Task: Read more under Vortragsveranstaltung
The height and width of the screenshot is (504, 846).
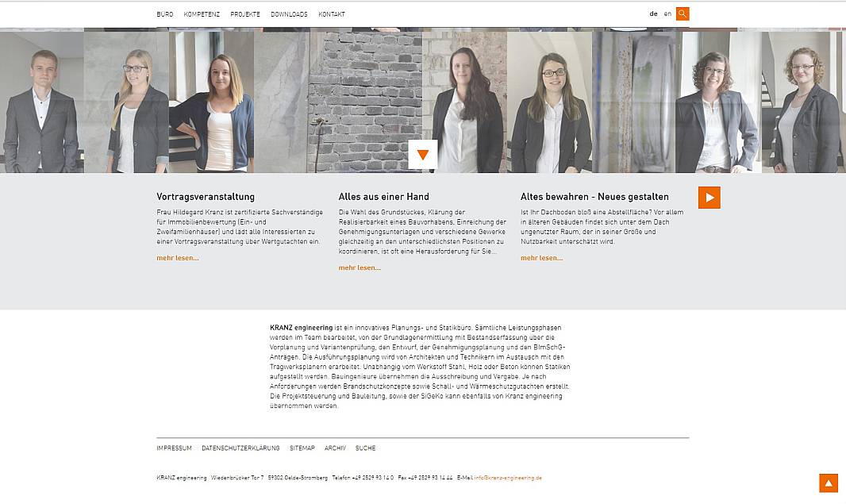Action: 178,258
